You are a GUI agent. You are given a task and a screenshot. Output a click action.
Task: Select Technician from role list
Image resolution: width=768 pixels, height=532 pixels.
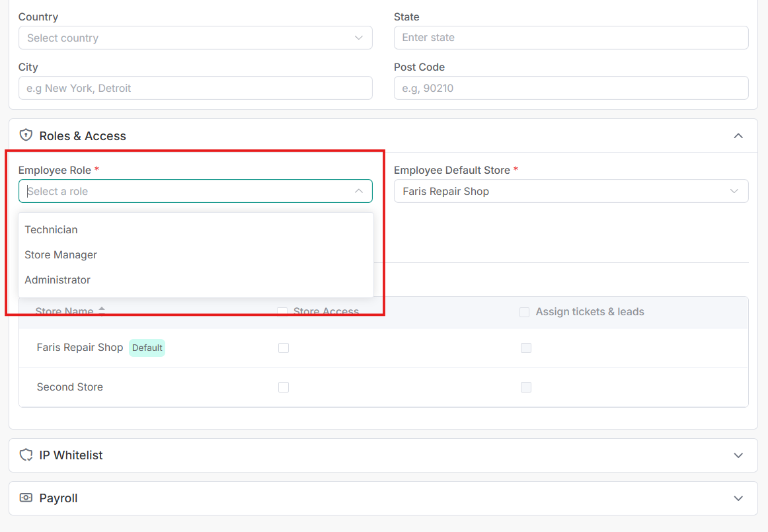click(52, 230)
